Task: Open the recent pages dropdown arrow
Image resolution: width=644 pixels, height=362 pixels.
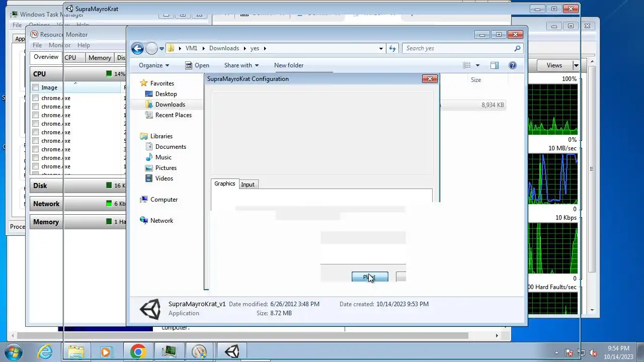Action: pyautogui.click(x=162, y=49)
